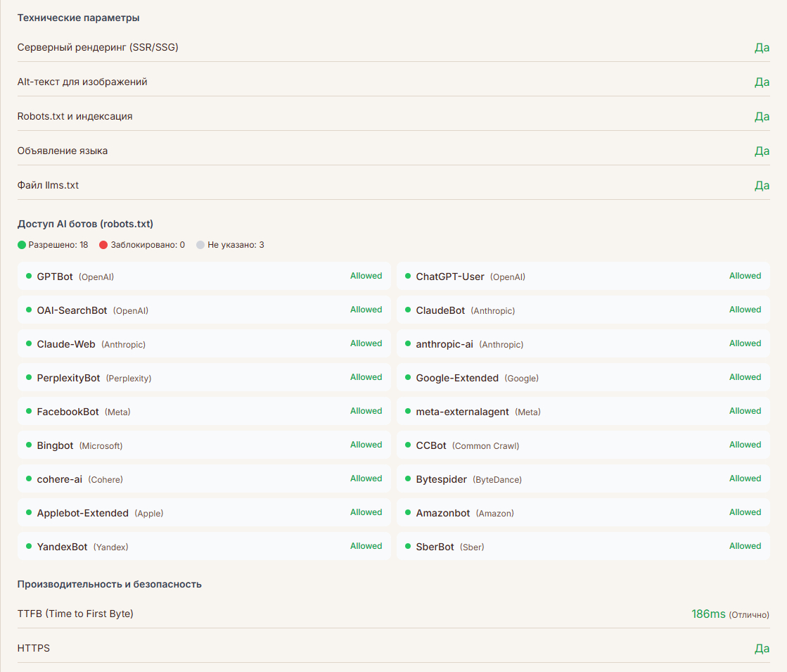
Task: Select the OAI-SearchBot row
Action: pyautogui.click(x=204, y=310)
